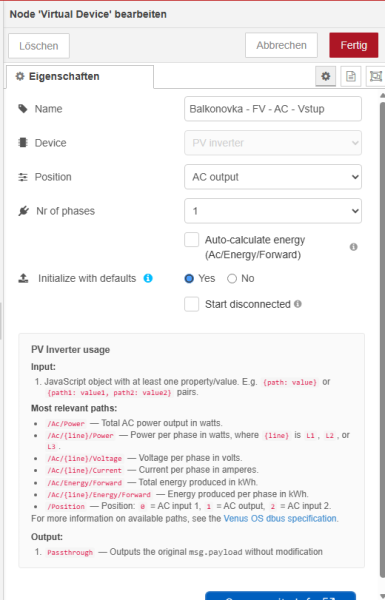Open node description document icon
The image size is (385, 600).
351,76
